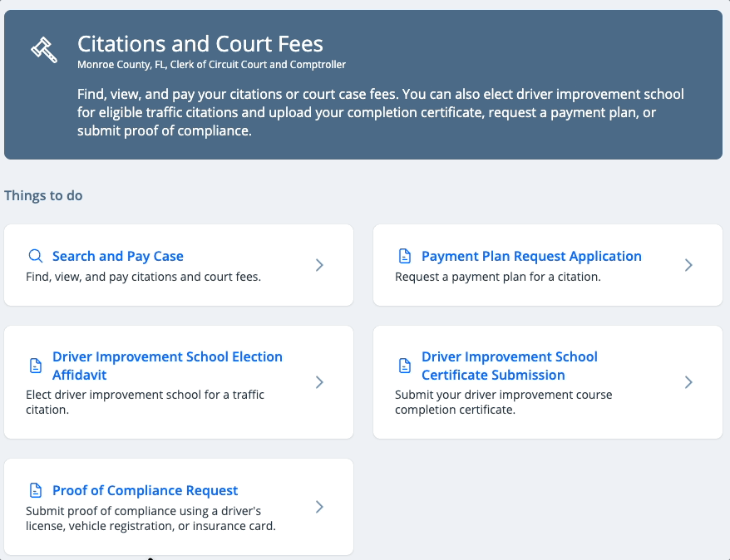Open the chevron on the Election Affidavit card
730x560 pixels.
tap(319, 382)
